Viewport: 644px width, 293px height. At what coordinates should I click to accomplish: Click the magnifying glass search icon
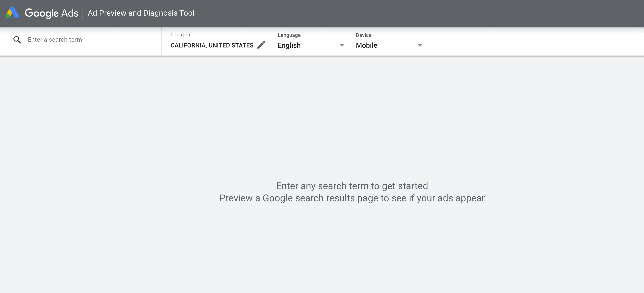(17, 40)
